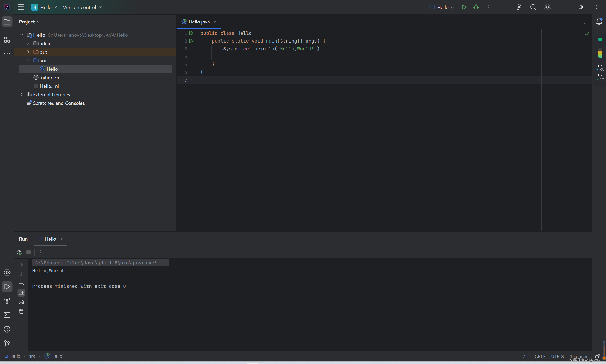Switch to the Hello.java editor tab

pos(199,22)
